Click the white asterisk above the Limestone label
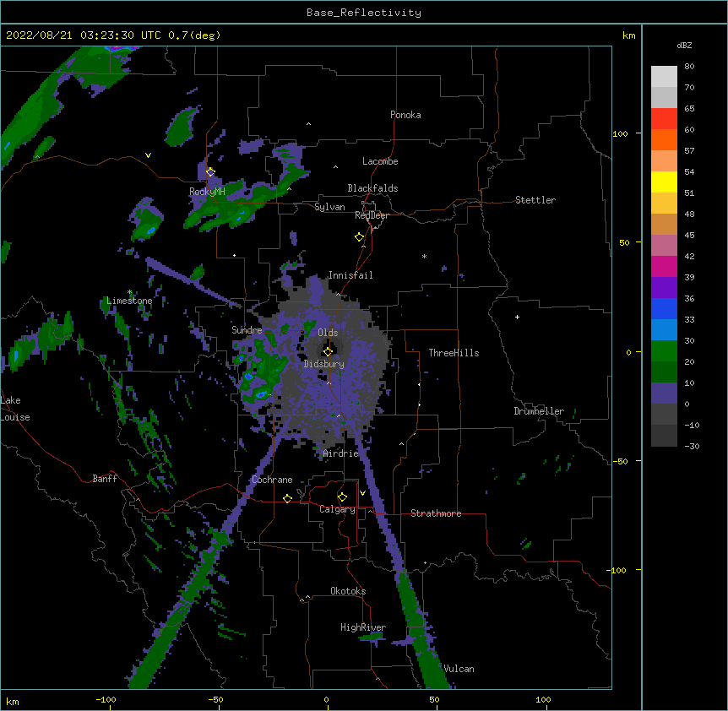728x711 pixels. pos(130,292)
